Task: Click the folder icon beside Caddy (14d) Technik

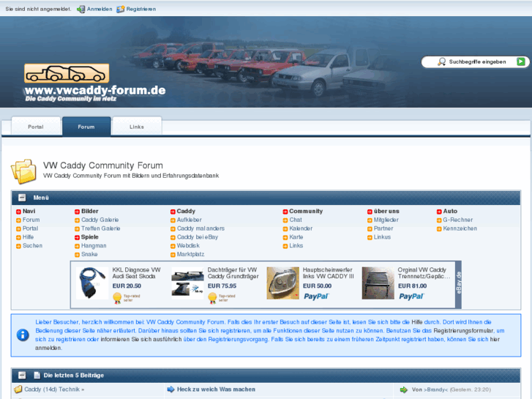Action: click(18, 389)
